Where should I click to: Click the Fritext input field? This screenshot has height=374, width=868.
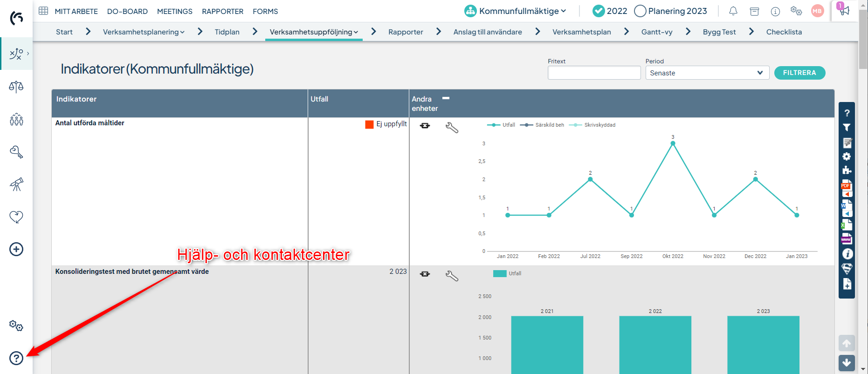click(594, 73)
